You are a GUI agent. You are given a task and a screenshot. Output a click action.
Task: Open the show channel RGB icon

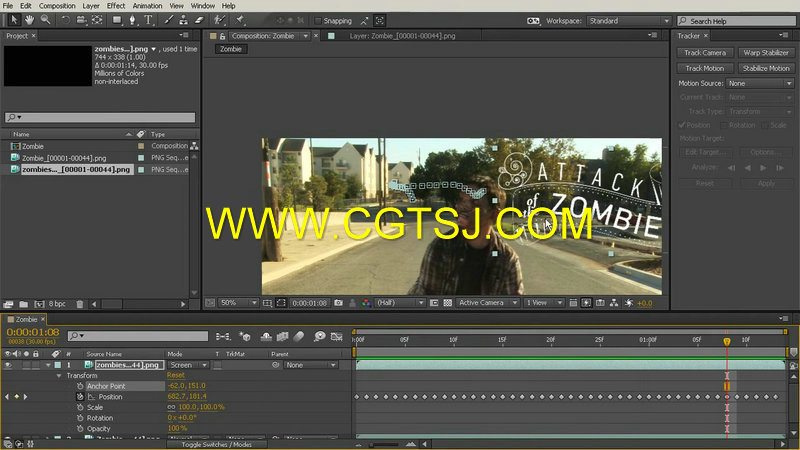coord(366,303)
